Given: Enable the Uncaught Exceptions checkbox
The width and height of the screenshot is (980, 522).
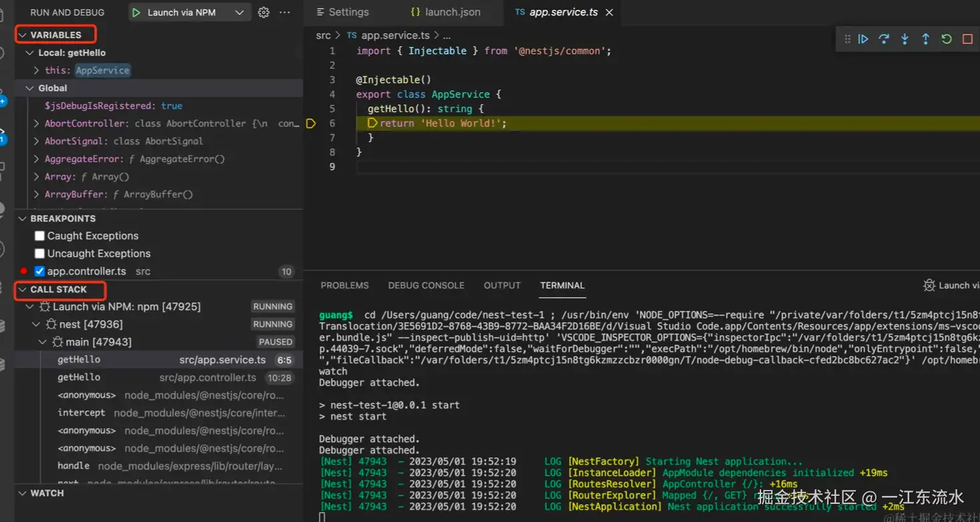Looking at the screenshot, I should tap(40, 254).
